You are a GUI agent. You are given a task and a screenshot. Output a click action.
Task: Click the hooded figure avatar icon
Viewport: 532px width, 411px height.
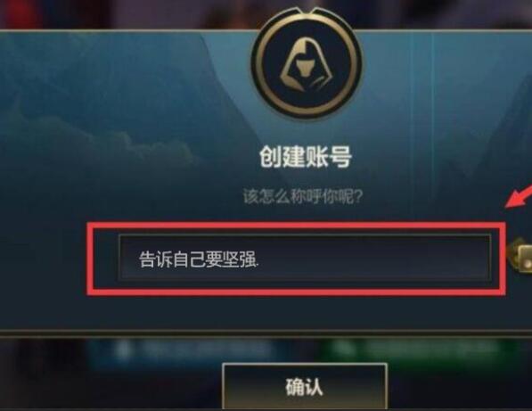307,63
